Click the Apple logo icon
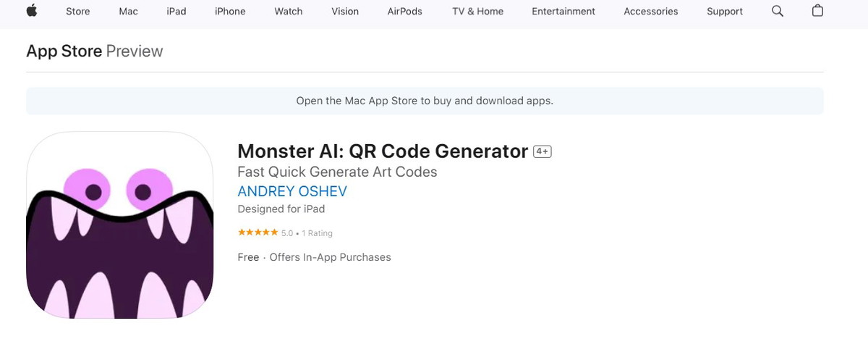 click(x=32, y=11)
